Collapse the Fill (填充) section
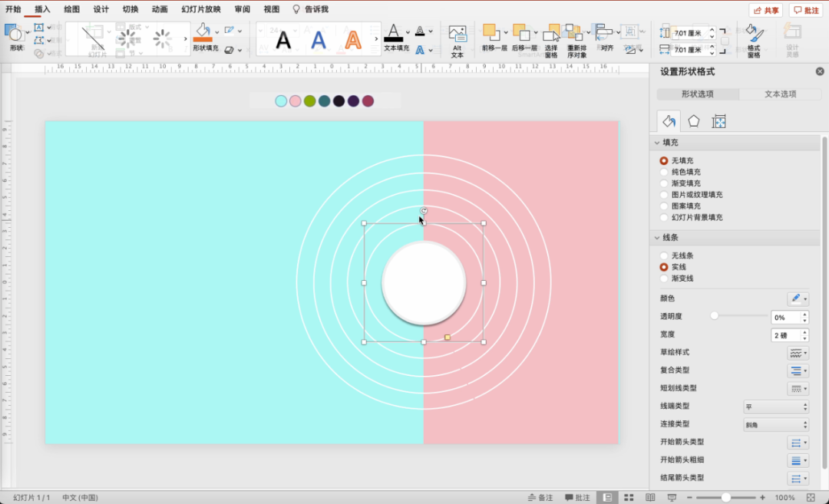829x504 pixels. click(x=657, y=143)
